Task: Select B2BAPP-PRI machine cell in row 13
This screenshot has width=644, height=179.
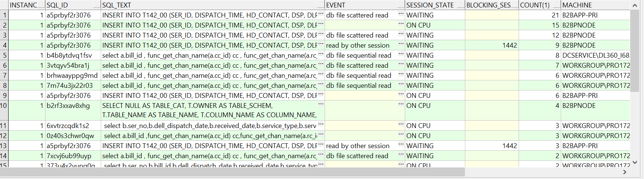Action: click(595, 146)
